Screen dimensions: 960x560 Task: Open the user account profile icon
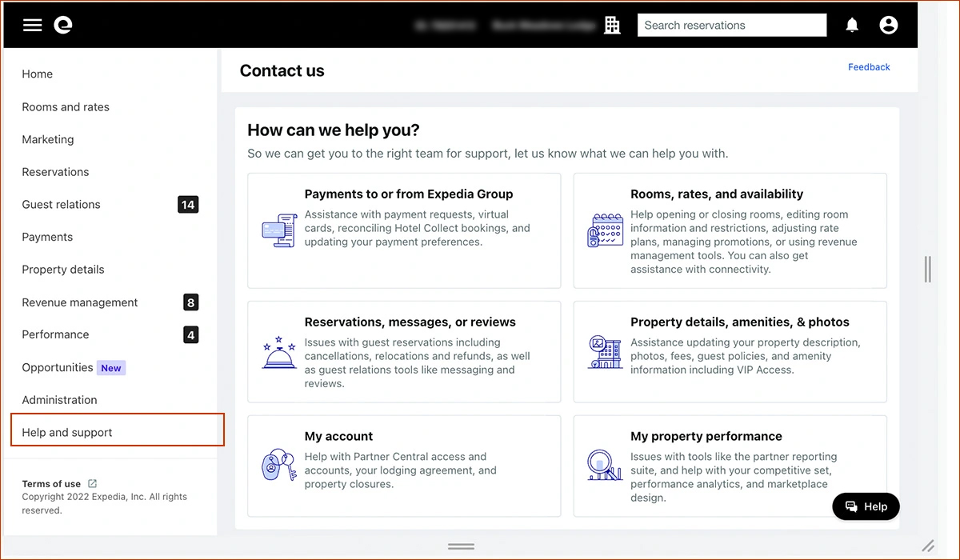[888, 26]
